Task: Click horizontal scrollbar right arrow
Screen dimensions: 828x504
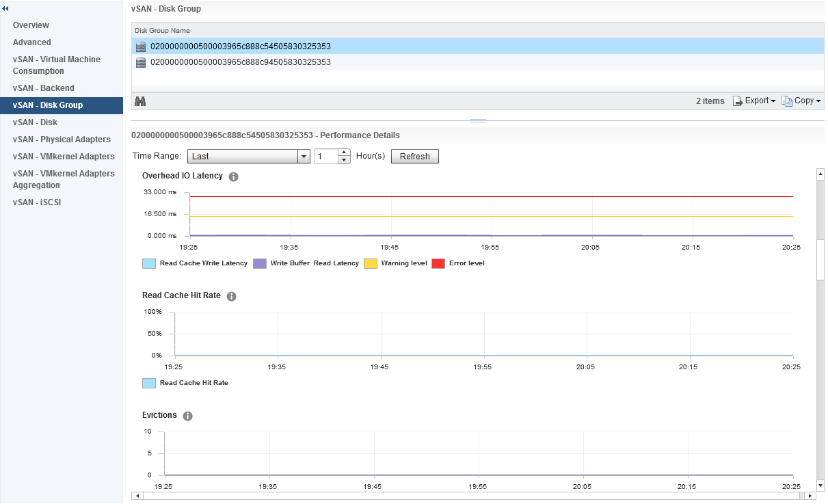Action: [811, 496]
